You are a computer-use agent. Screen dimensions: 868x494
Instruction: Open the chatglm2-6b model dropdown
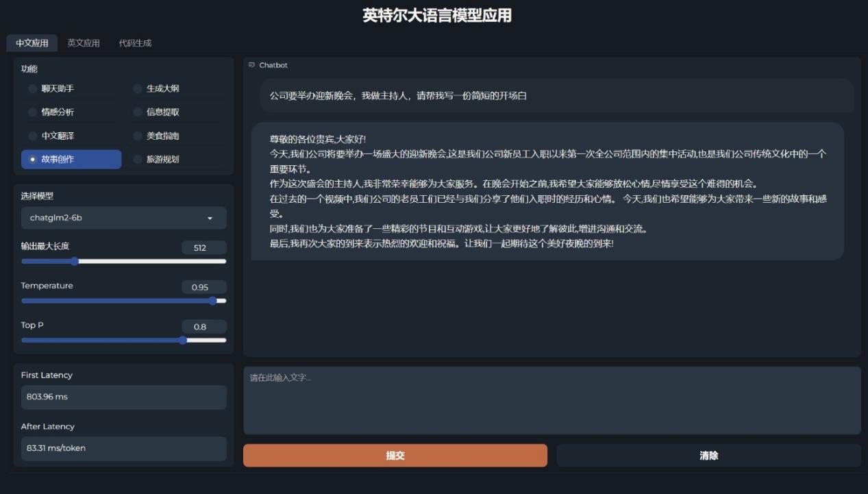(123, 218)
